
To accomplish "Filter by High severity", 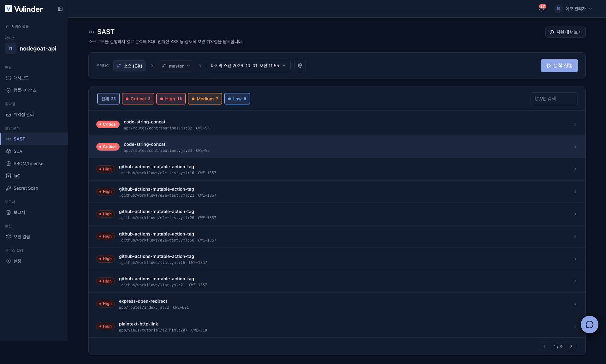I will tap(171, 99).
